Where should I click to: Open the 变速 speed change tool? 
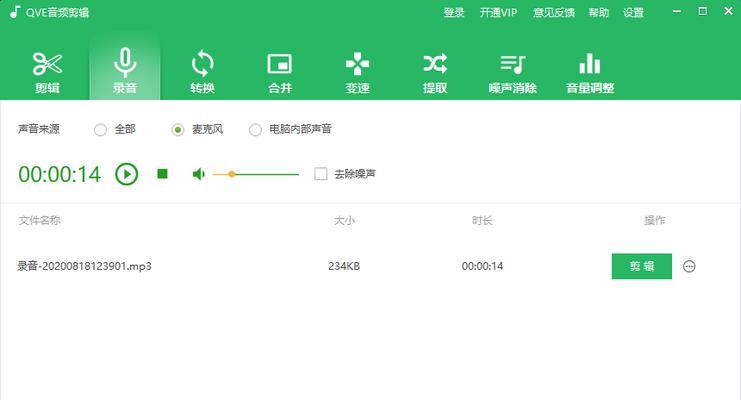(357, 72)
